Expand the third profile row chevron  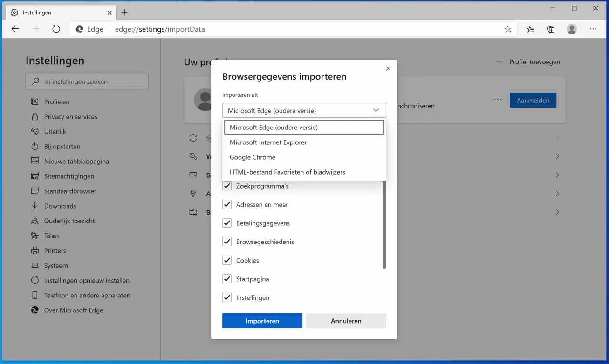557,175
